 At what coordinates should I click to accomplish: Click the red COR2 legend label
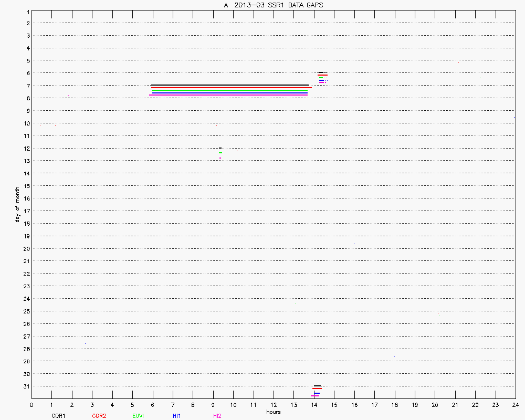pos(99,416)
